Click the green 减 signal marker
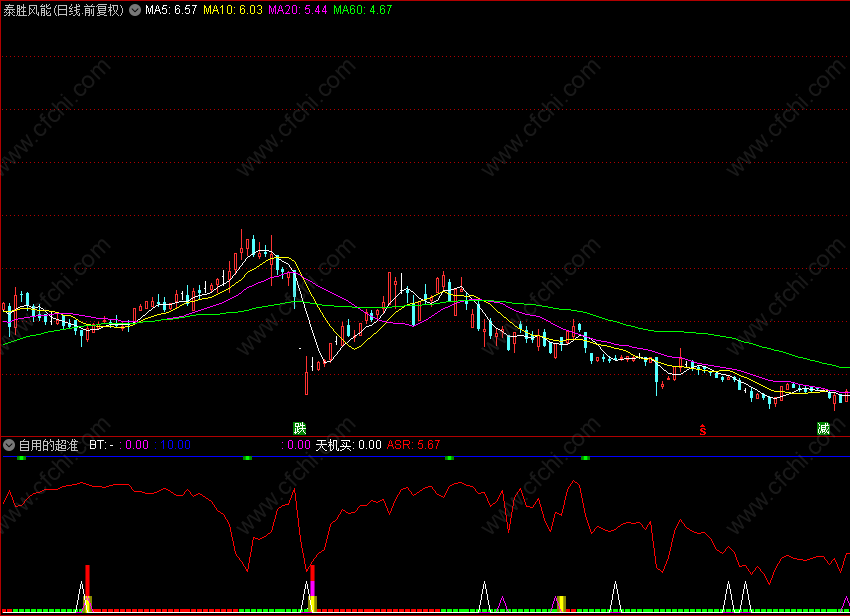The image size is (850, 616). tap(823, 428)
